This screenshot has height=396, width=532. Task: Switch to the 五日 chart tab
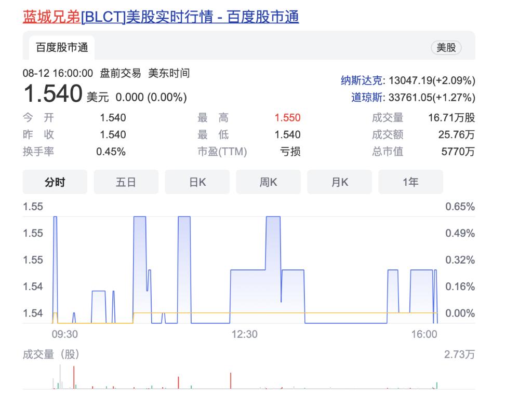(126, 182)
